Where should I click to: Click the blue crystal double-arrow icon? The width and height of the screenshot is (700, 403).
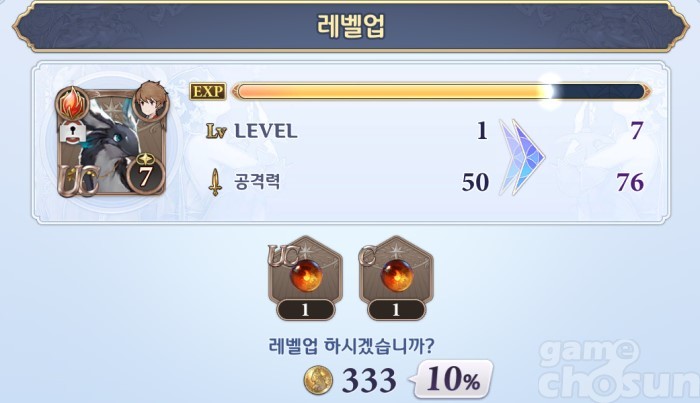click(x=521, y=157)
